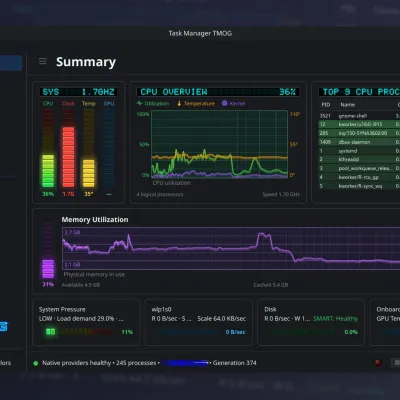This screenshot has width=400, height=400.
Task: Click the red record dot in status bar
Action: point(378,362)
